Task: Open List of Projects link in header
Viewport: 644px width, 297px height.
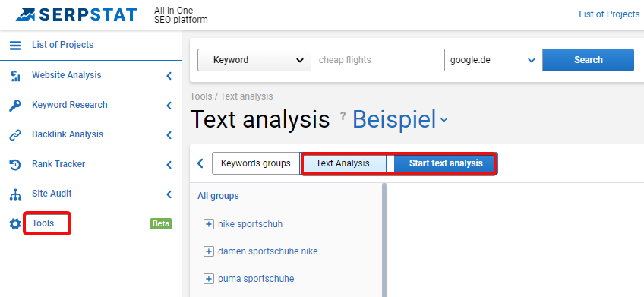Action: pyautogui.click(x=609, y=14)
